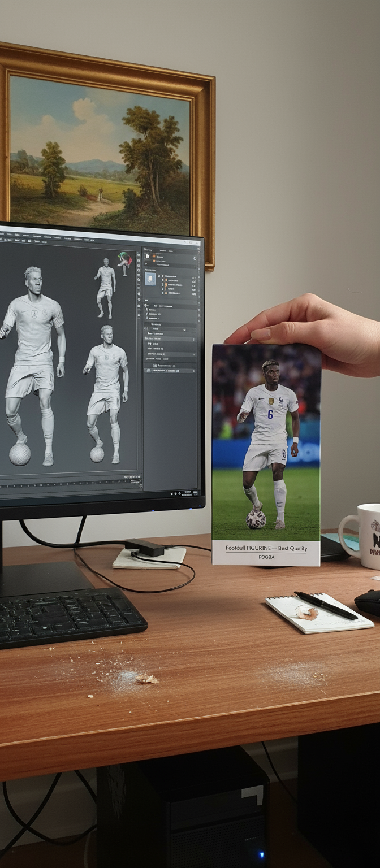Toggle visibility of the last object-list row

click(194, 294)
